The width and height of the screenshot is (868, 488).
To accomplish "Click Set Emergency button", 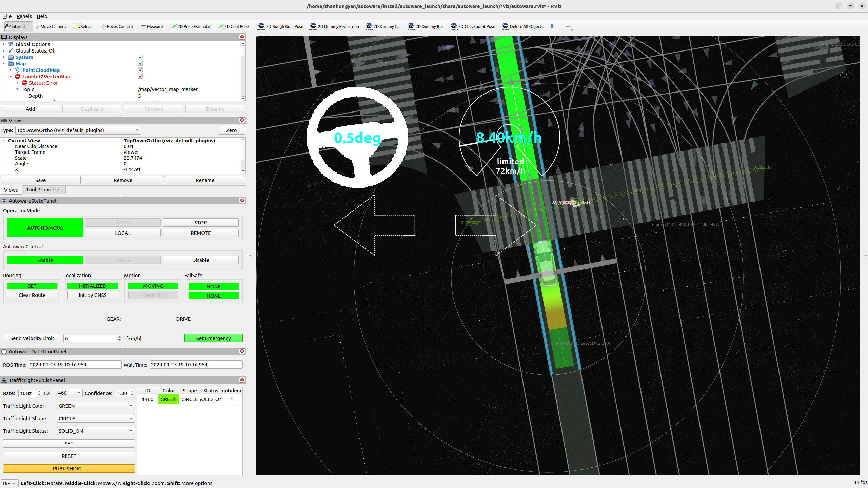I will point(214,338).
